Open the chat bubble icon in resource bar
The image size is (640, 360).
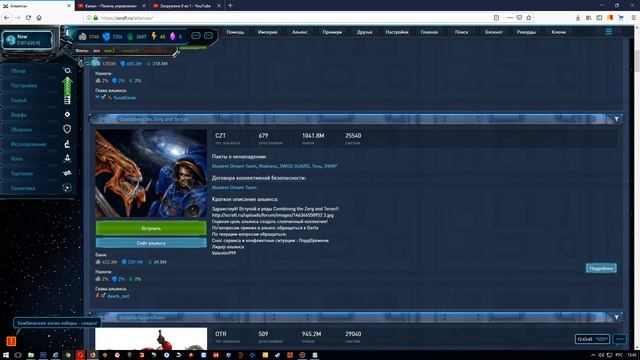pos(196,36)
